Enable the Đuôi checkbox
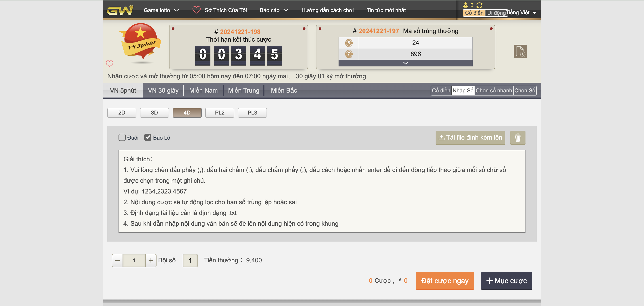This screenshot has width=644, height=306. (x=122, y=138)
